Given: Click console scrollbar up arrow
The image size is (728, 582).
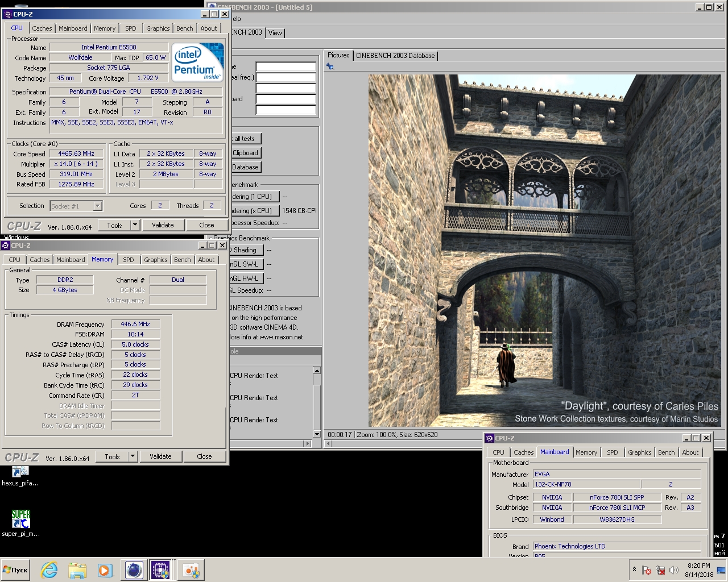Looking at the screenshot, I should (317, 371).
